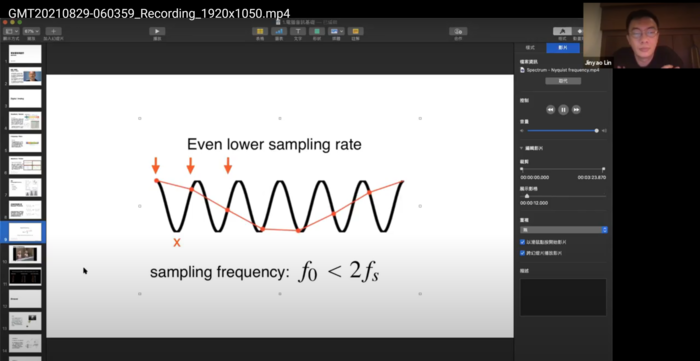This screenshot has height=361, width=700.
Task: Collapse the Edit Movie disclosure triangle
Action: tap(521, 148)
